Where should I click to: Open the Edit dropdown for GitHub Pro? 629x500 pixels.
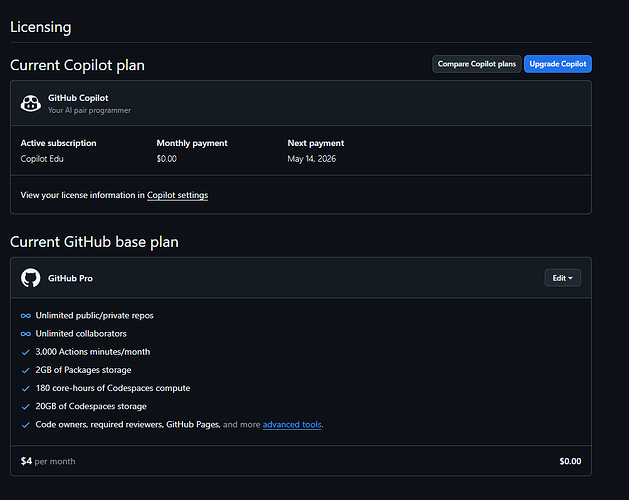562,278
